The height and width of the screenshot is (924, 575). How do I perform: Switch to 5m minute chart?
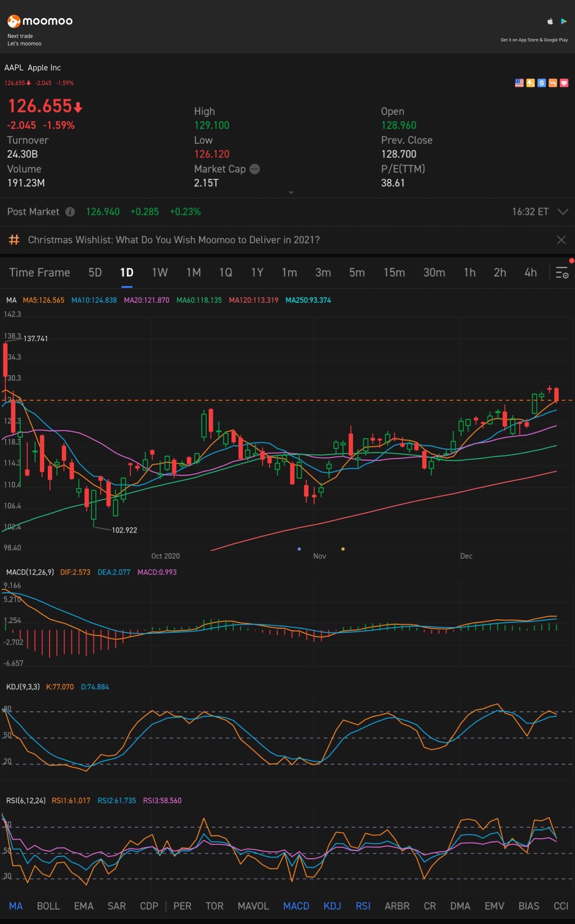click(x=357, y=273)
